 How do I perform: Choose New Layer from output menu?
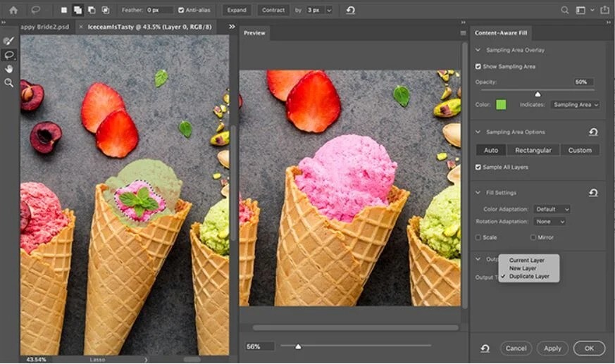523,268
